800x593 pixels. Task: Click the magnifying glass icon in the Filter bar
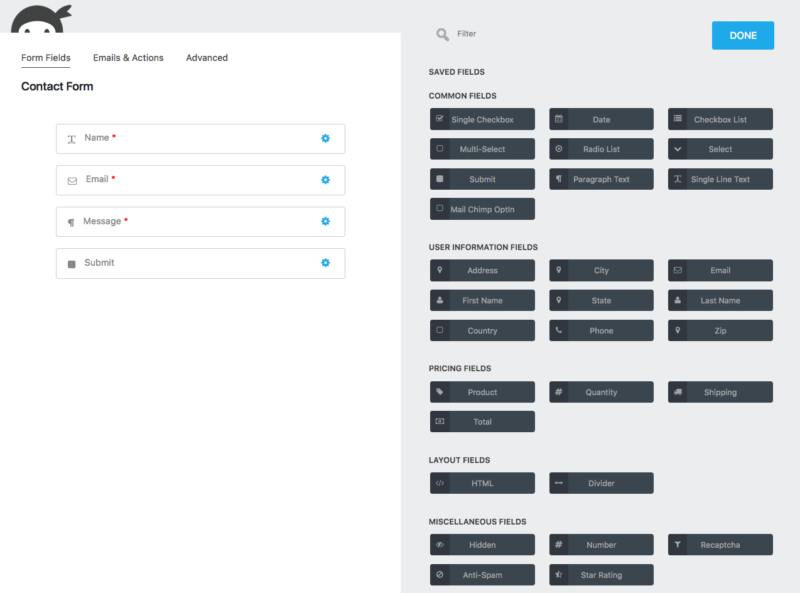(x=442, y=33)
